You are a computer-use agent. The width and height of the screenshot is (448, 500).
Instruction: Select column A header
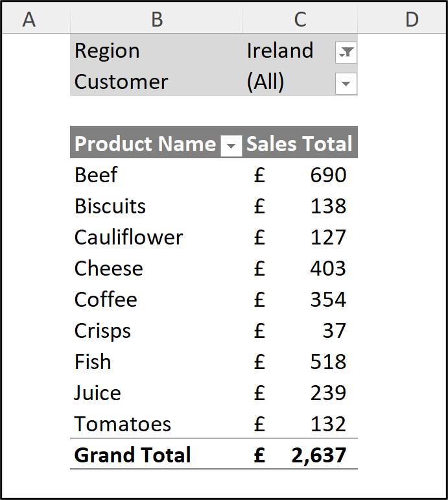29,19
